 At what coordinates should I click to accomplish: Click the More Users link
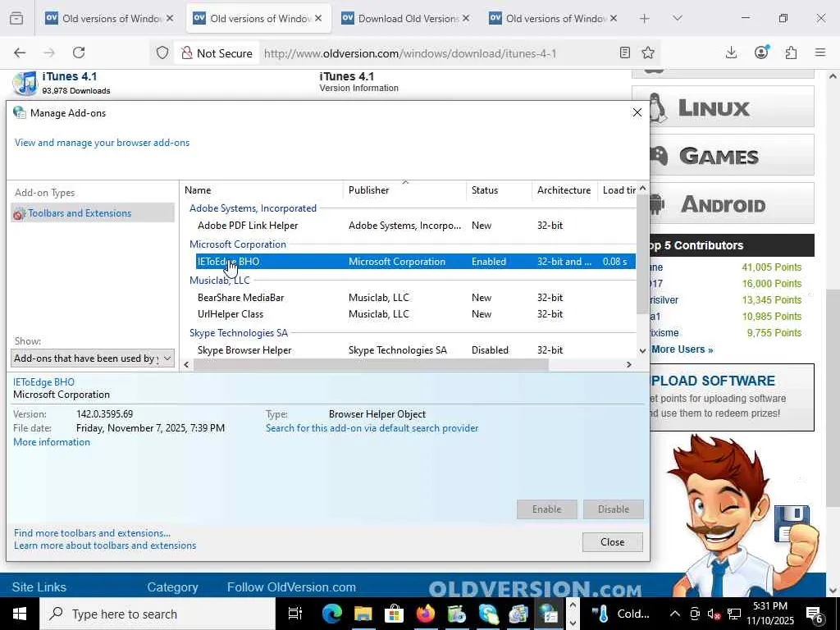[682, 349]
